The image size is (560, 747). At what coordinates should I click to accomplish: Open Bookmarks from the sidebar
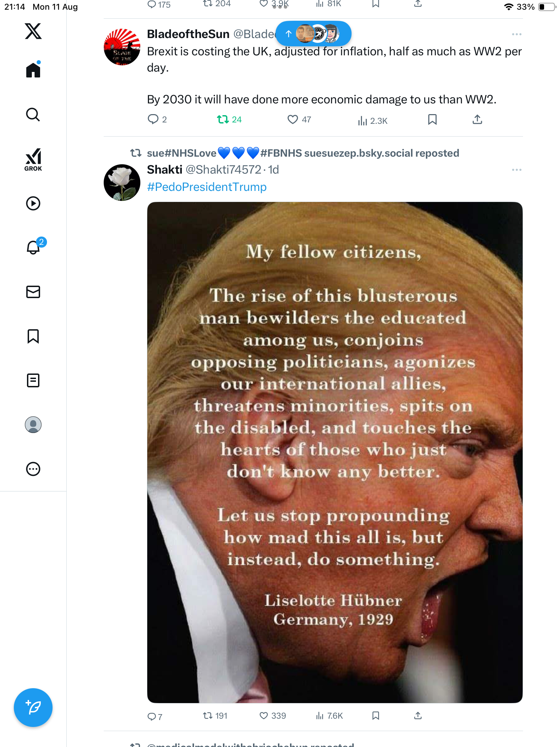33,336
